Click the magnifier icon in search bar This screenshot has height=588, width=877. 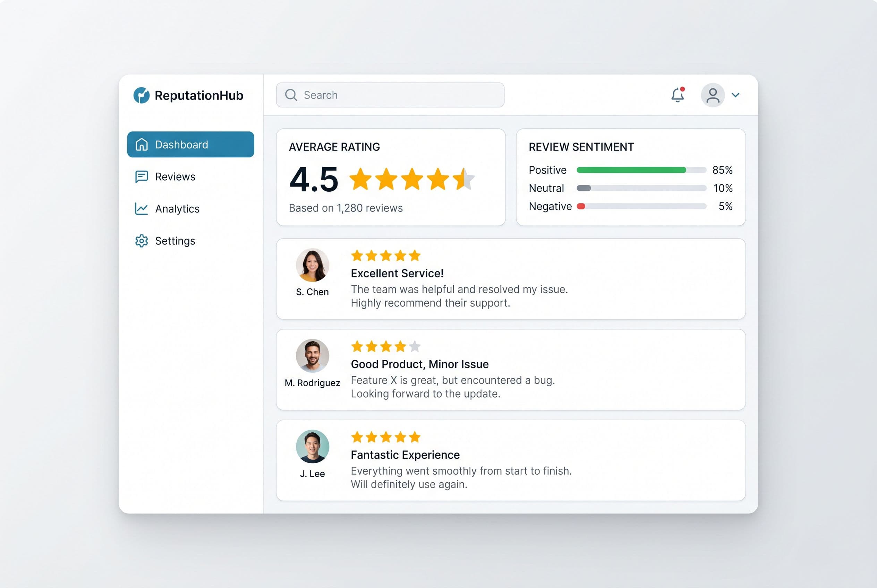291,95
